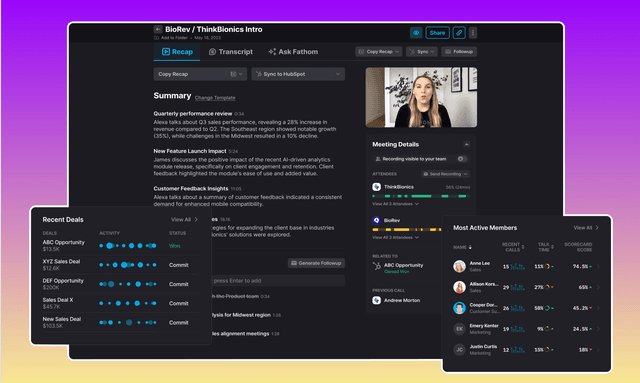
Task: Open the Sales Deal X row
Action: coord(120,303)
